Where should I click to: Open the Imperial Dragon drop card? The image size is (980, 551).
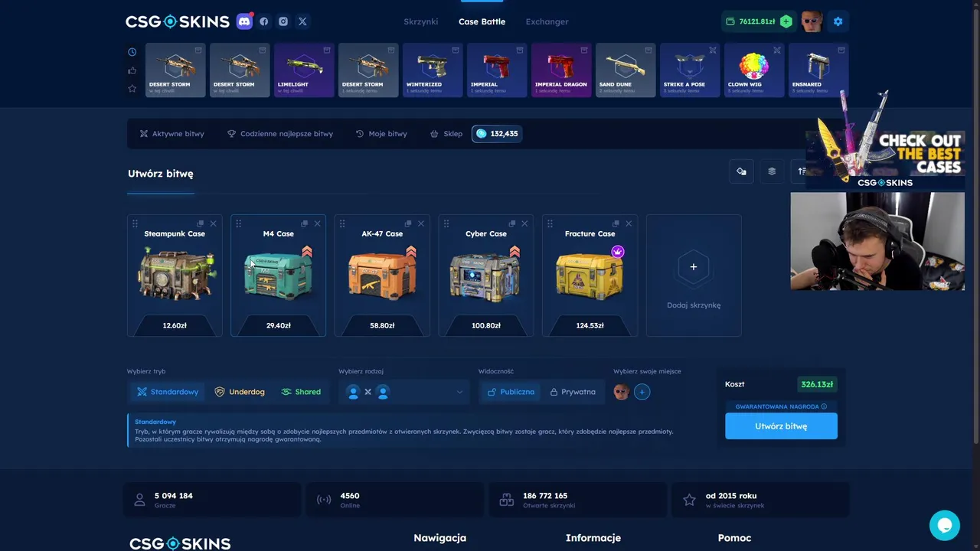pos(561,70)
